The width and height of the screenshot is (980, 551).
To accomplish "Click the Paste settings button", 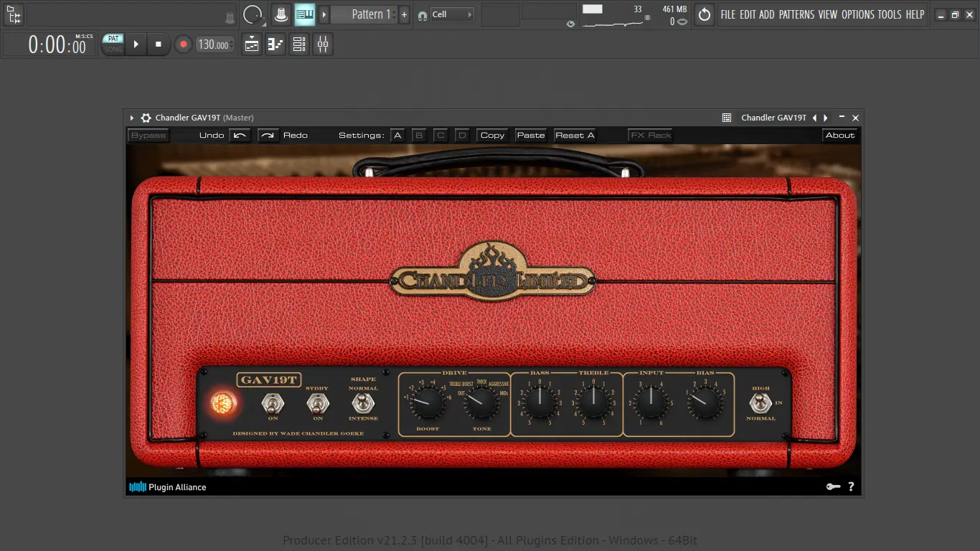I will click(531, 135).
